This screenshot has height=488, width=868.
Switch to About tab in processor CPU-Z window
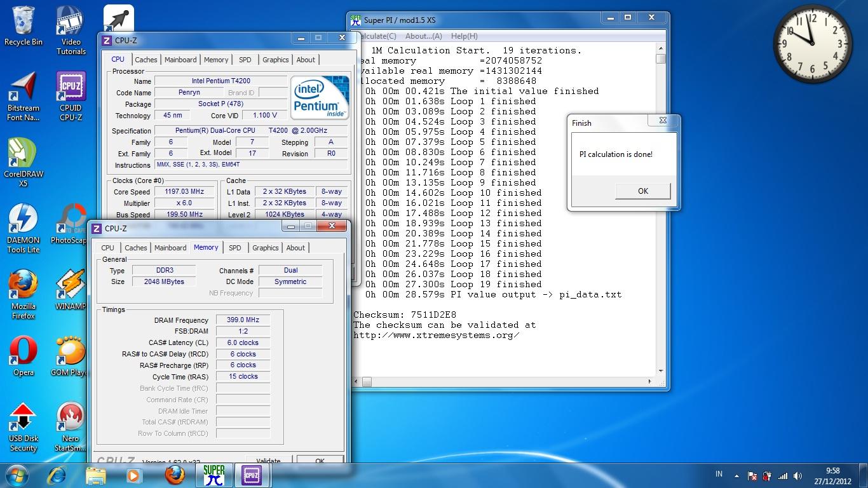tap(306, 60)
